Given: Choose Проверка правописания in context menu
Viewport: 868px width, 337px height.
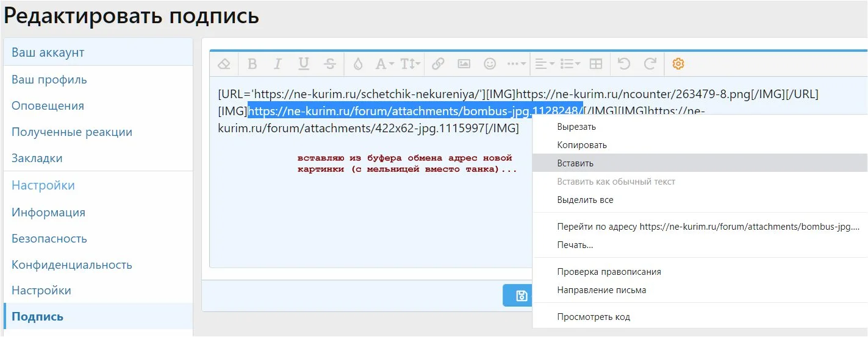Looking at the screenshot, I should [x=700, y=272].
